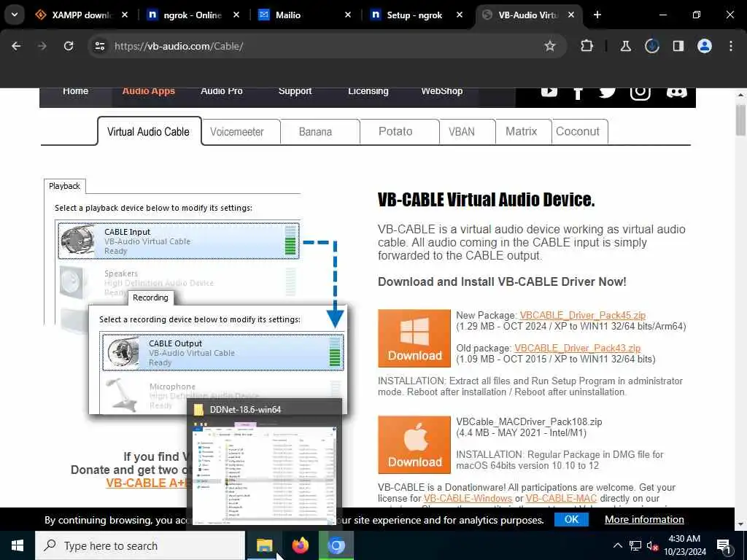Image resolution: width=747 pixels, height=560 pixels.
Task: Open Chrome Labs flask icon
Action: click(625, 46)
